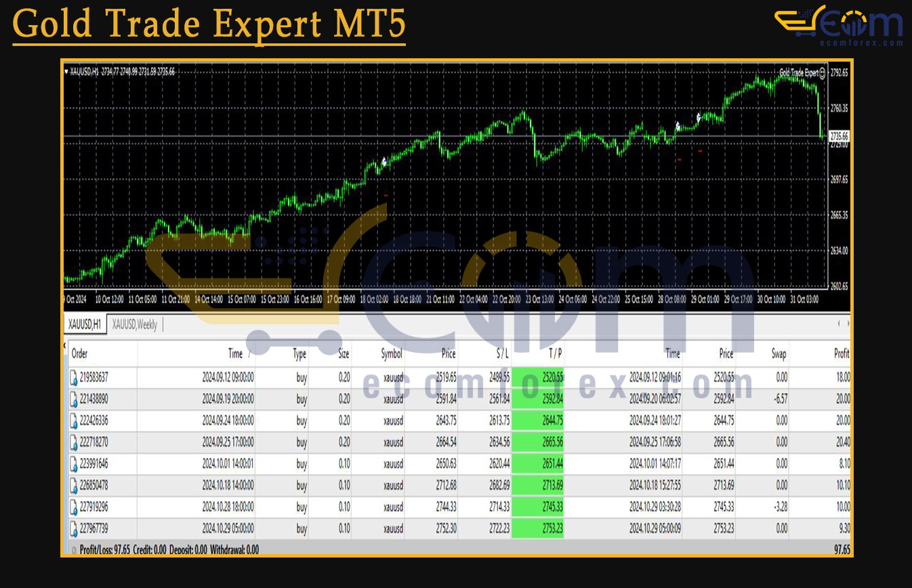
Task: Click the order icon beside 222718270
Action: point(72,442)
